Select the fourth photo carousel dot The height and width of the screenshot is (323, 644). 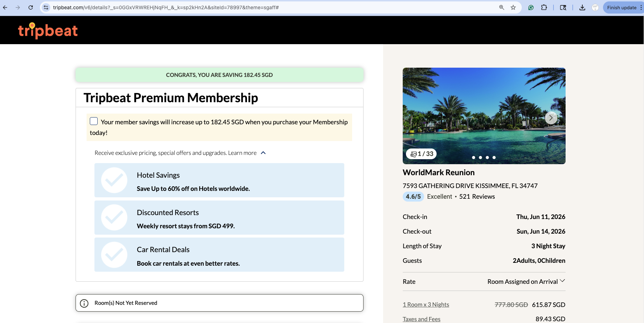pyautogui.click(x=494, y=157)
